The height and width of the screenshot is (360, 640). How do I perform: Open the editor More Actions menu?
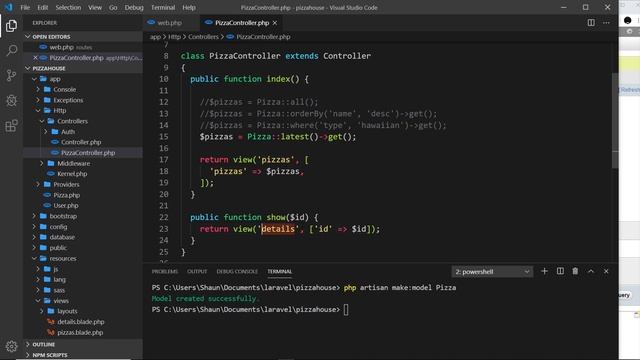606,23
